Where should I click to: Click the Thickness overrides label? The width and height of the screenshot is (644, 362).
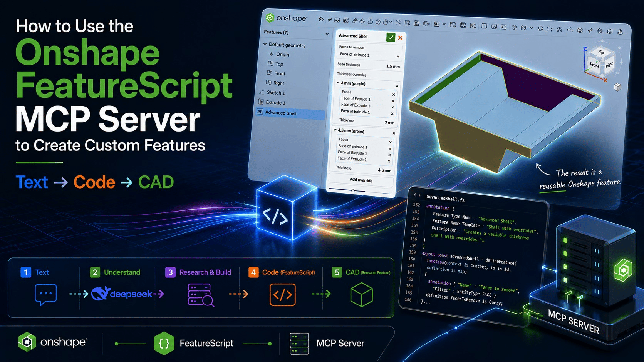(x=352, y=74)
